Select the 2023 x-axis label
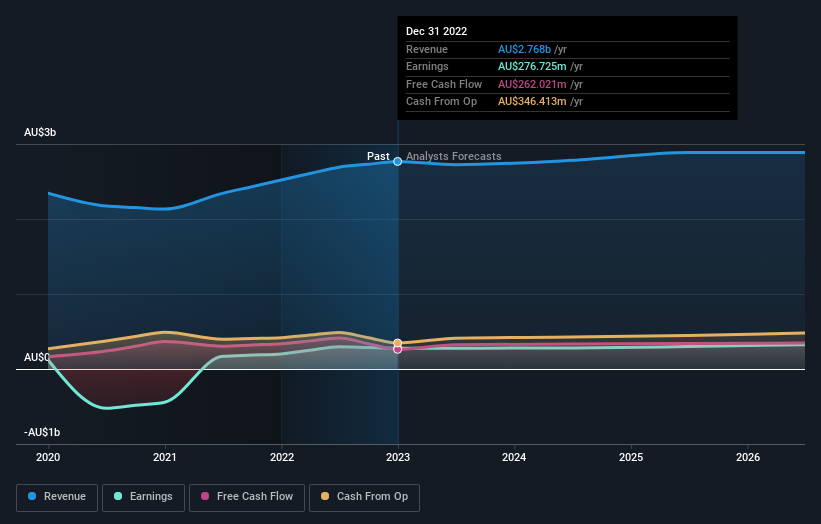The width and height of the screenshot is (821, 524). tap(398, 457)
